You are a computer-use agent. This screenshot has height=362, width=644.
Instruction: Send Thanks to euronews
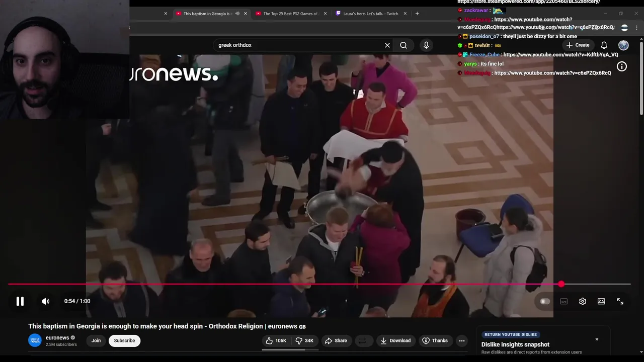coord(435,340)
